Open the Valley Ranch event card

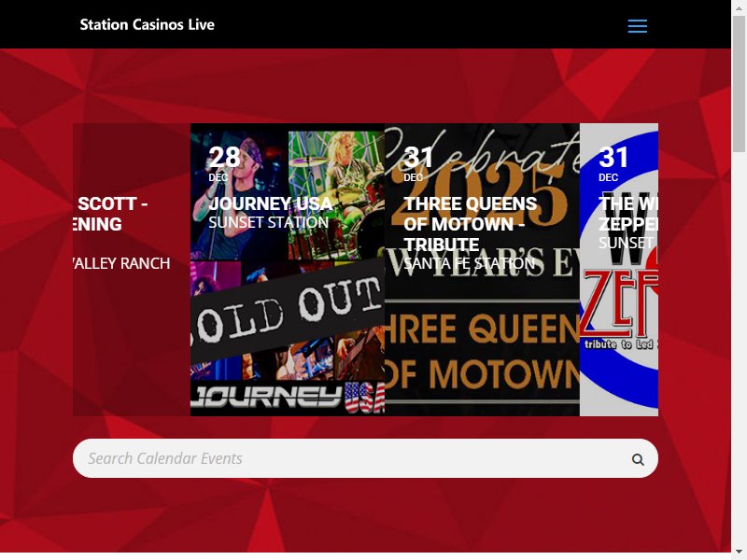(132, 270)
